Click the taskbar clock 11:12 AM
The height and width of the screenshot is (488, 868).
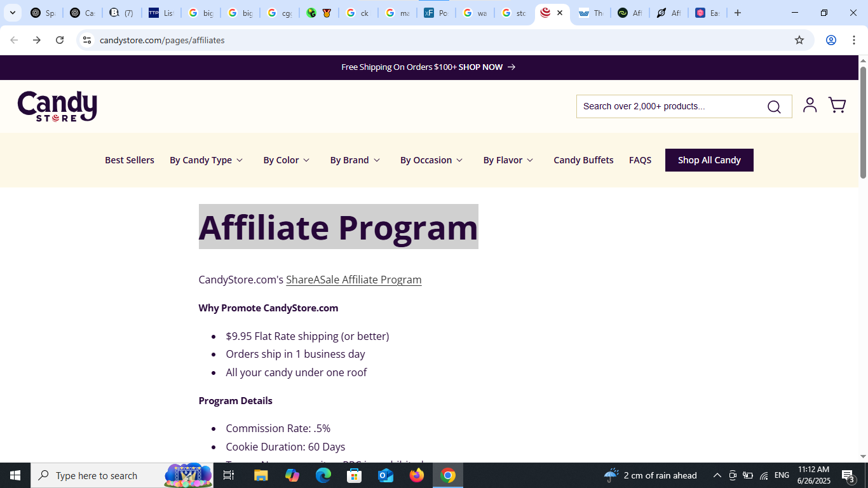813,475
